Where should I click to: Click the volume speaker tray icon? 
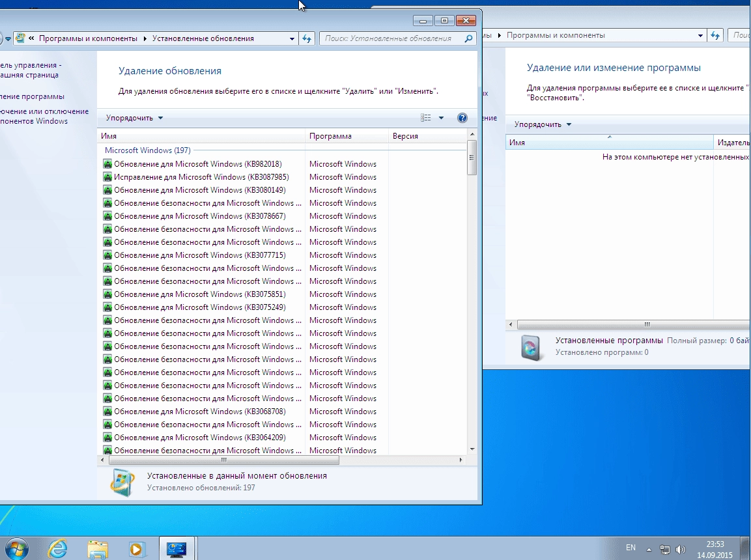[x=680, y=550]
